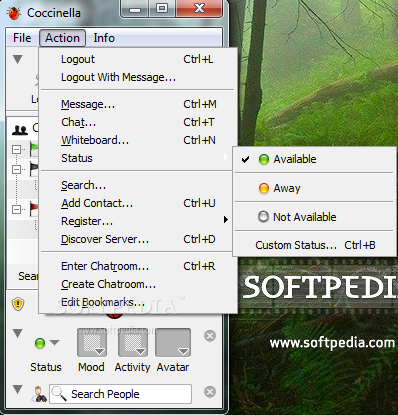Maximize the Coccinella window
Screen dimensions: 398x415
162,8
